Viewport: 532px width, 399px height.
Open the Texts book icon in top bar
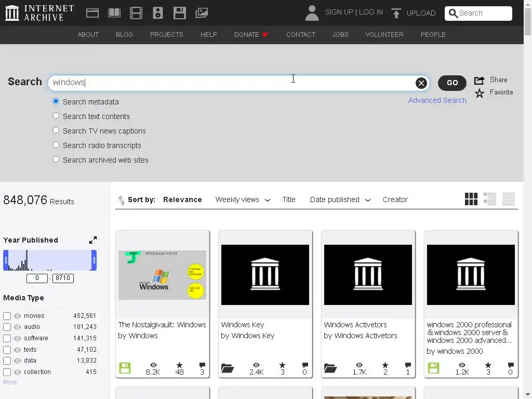click(x=114, y=13)
